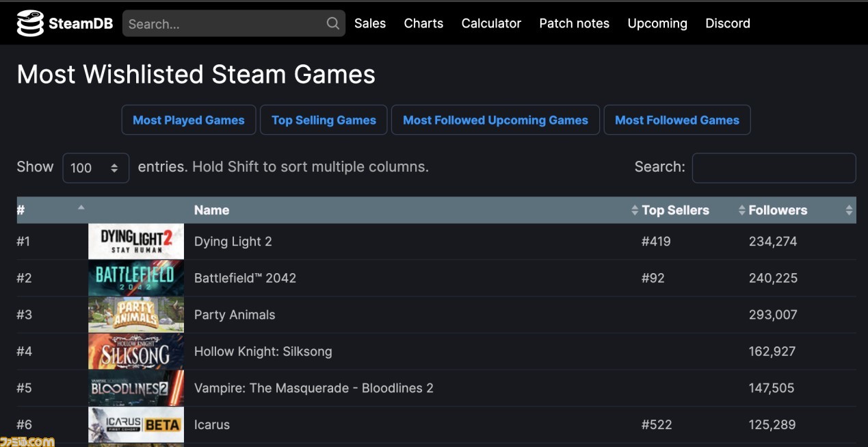Click the #4 rank cell
868x447 pixels.
[x=24, y=351]
